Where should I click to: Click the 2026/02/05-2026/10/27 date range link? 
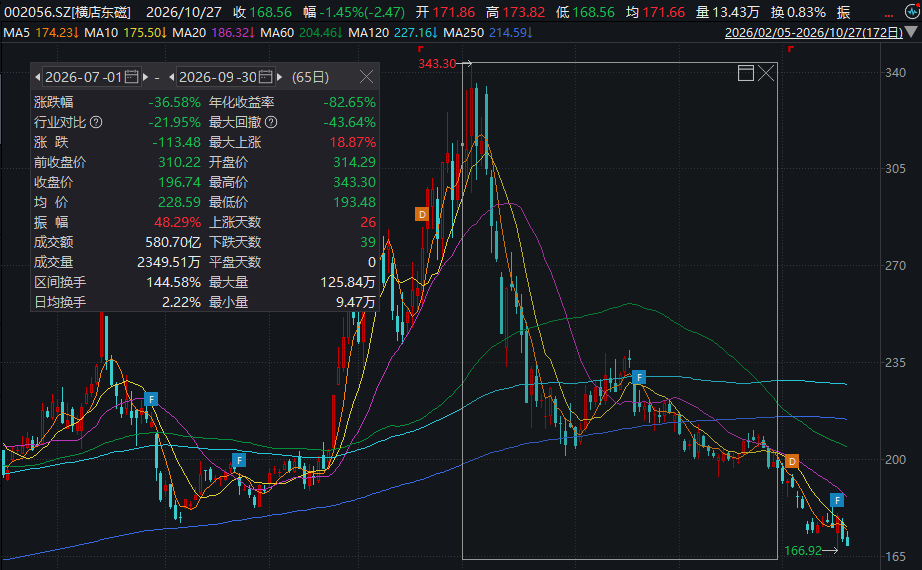point(813,32)
